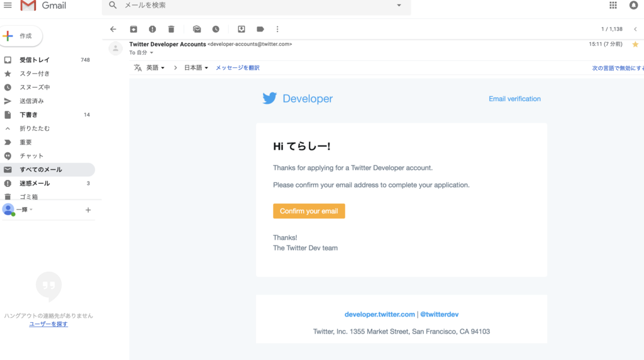Mark the email as unread
Screen dimensions: 644x360
197,29
